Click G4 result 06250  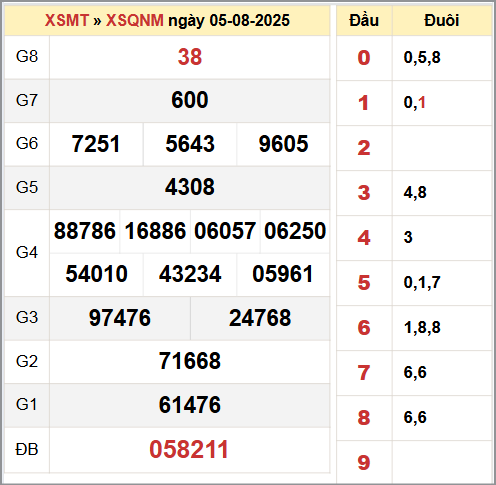295,231
